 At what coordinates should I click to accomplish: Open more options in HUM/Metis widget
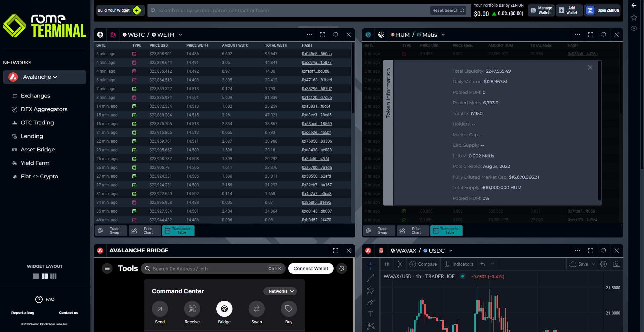(x=577, y=35)
